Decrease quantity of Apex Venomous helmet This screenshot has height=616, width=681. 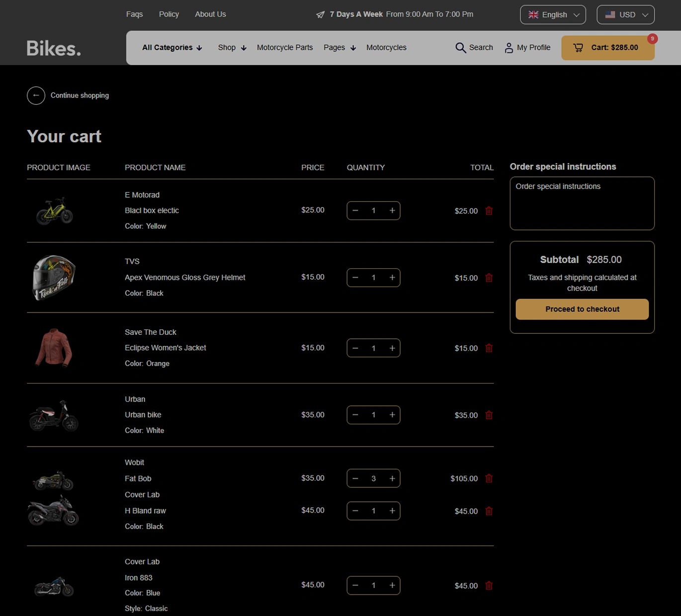tap(355, 278)
